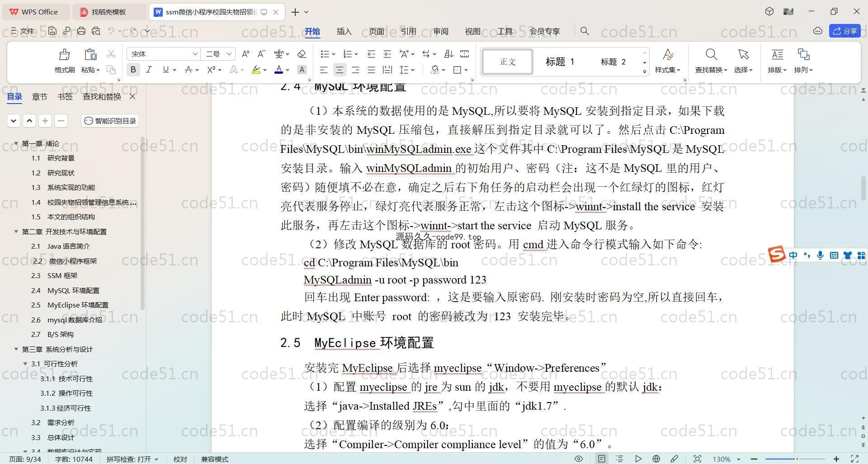
Task: Increase font size with A+ icon
Action: tap(245, 54)
